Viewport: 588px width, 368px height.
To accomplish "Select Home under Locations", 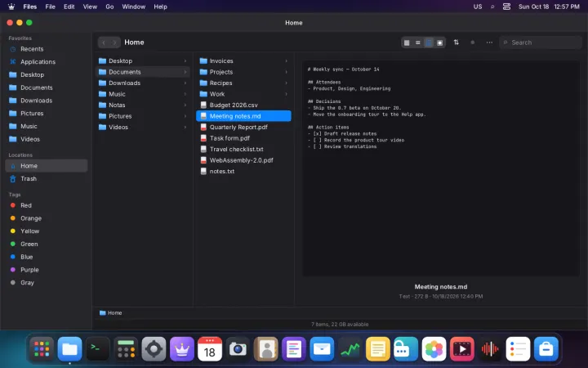I will tap(46, 165).
